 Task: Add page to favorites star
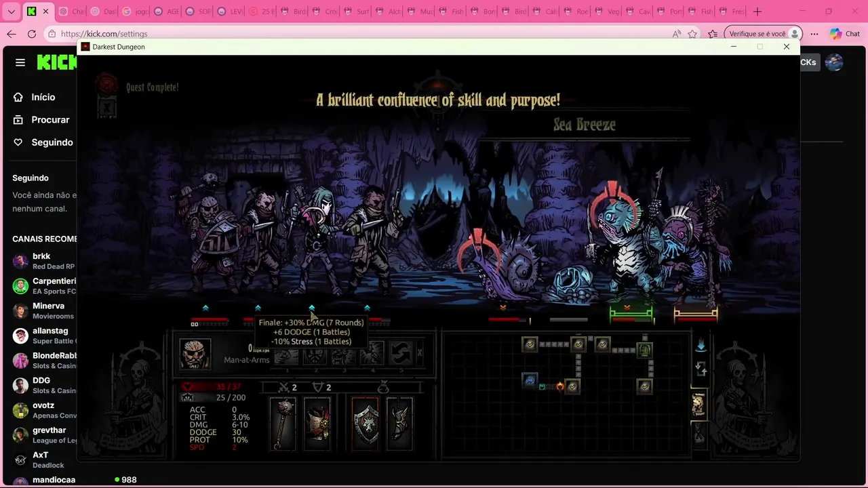pos(692,34)
